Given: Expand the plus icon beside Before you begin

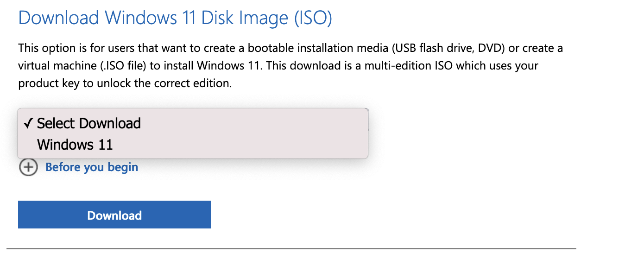Looking at the screenshot, I should [x=28, y=167].
